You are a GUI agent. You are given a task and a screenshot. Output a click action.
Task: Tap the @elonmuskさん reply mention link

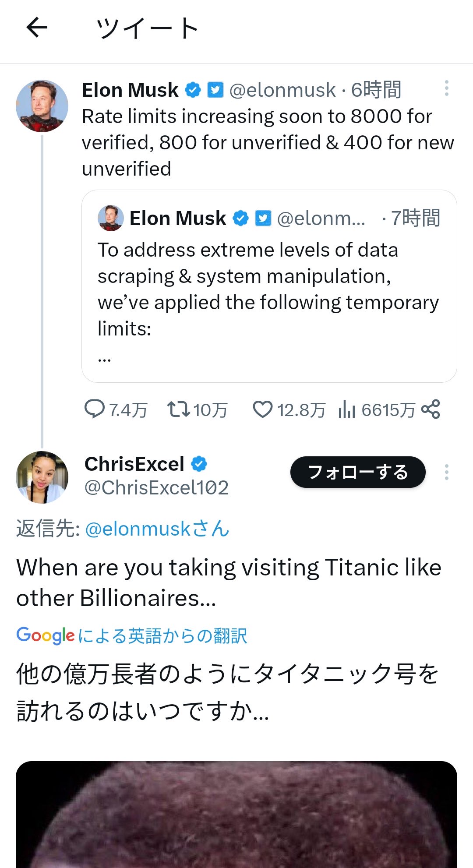(157, 529)
